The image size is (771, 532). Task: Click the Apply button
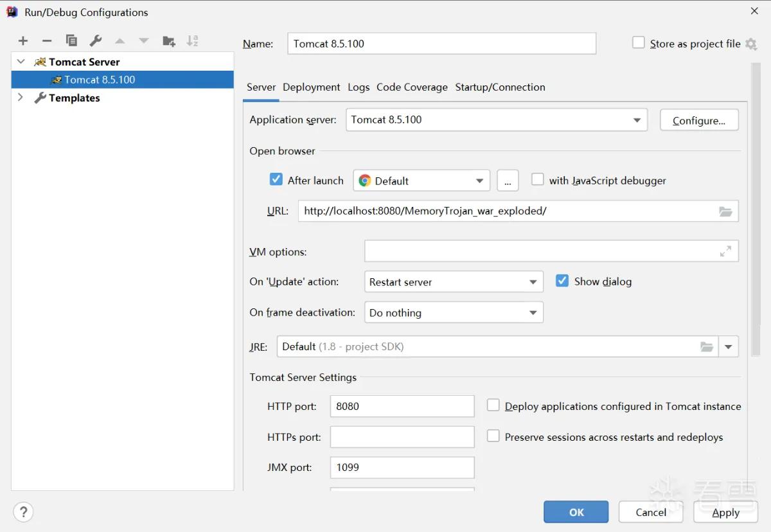[x=725, y=512]
